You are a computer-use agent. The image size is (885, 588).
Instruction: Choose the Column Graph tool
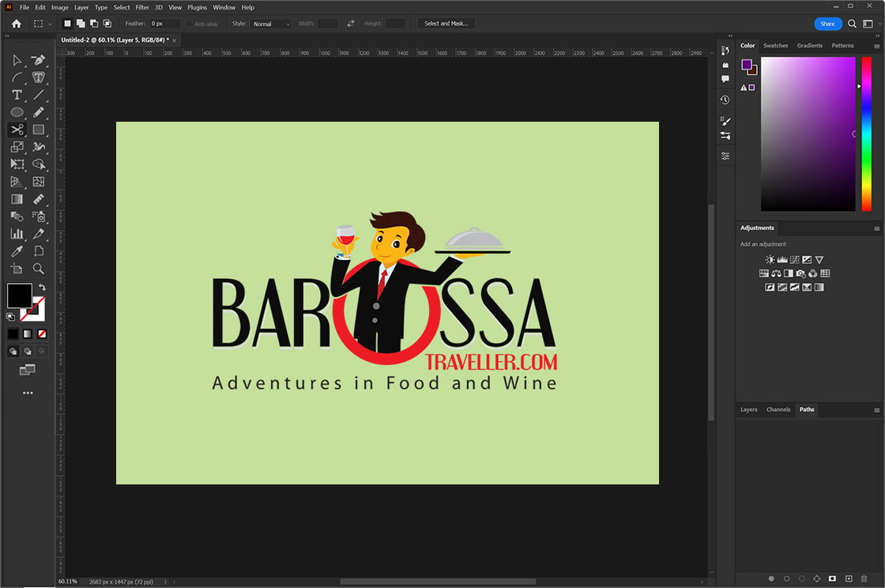click(17, 234)
